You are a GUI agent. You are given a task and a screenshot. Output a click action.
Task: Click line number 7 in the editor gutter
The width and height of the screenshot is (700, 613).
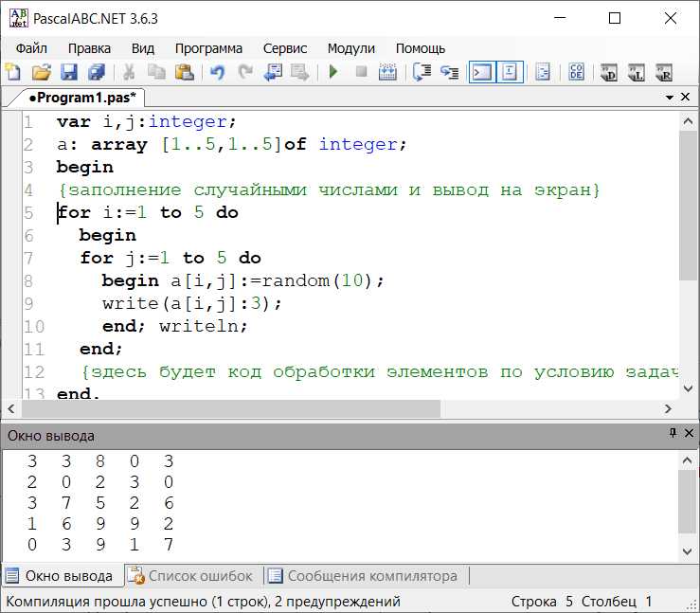[28, 258]
